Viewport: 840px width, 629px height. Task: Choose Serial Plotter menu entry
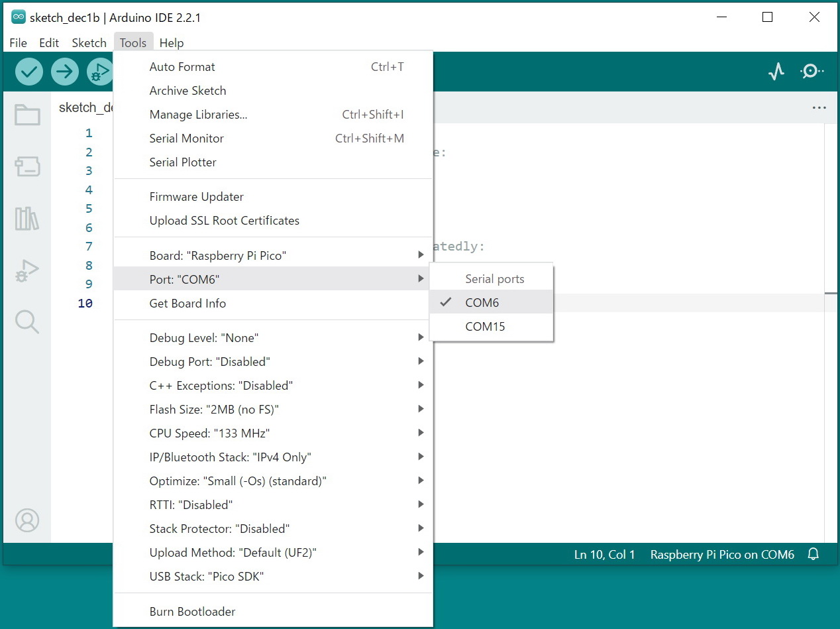[x=274, y=162]
